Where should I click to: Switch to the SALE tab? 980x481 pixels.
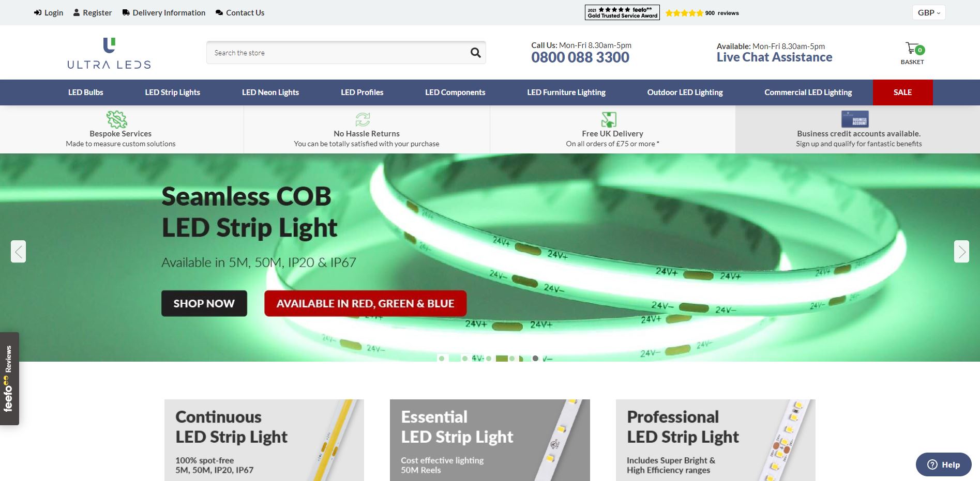(x=902, y=92)
